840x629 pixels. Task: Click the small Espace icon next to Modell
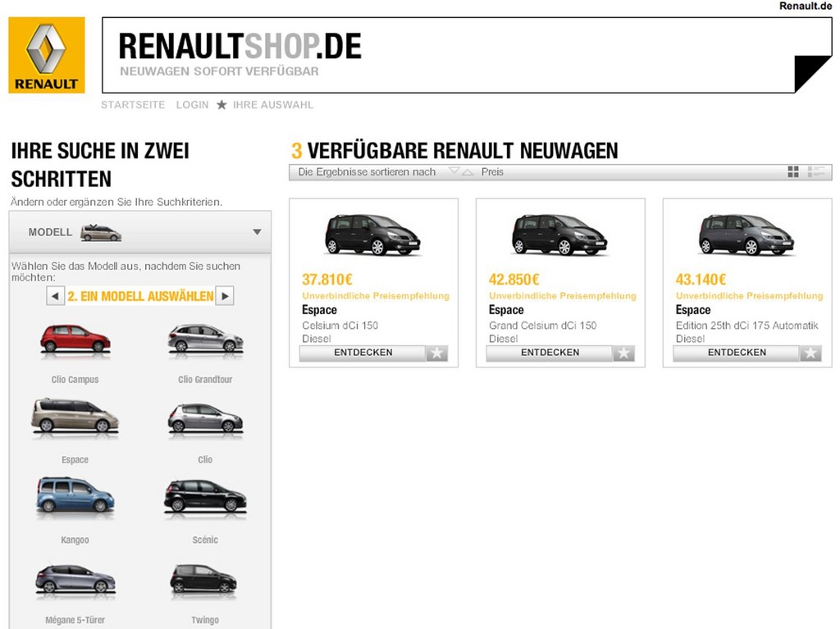(101, 233)
